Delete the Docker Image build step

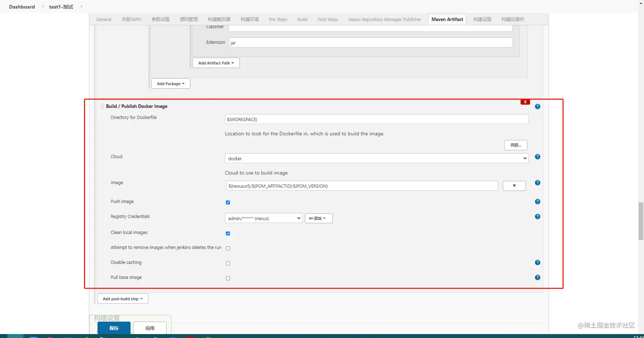pos(525,102)
